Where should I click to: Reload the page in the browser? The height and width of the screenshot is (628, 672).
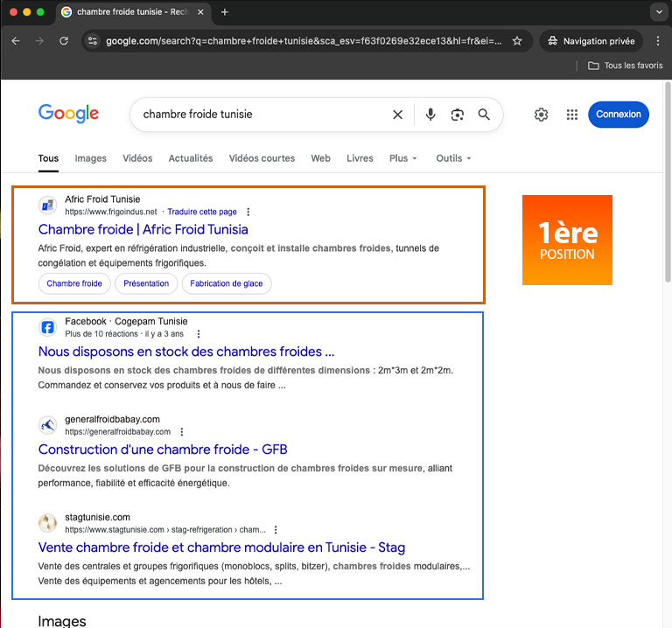(64, 41)
